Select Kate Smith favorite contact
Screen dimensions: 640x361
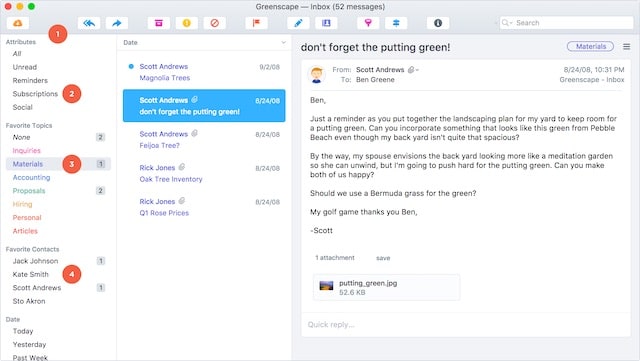[x=31, y=274]
